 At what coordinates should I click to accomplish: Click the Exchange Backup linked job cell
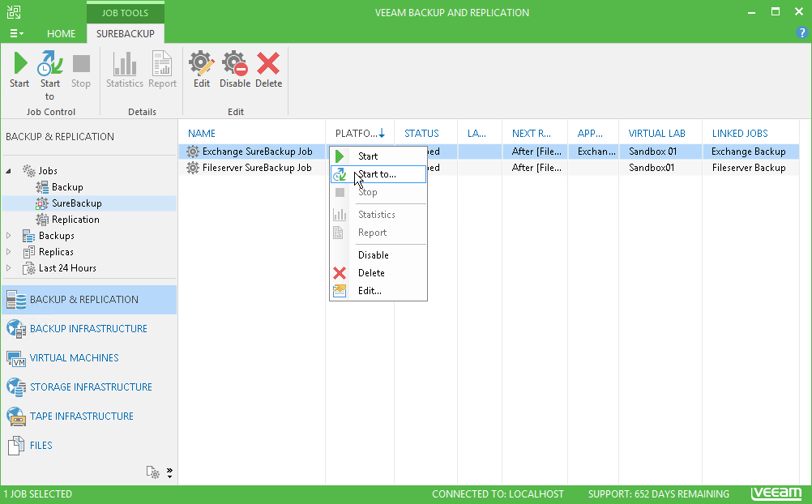749,152
